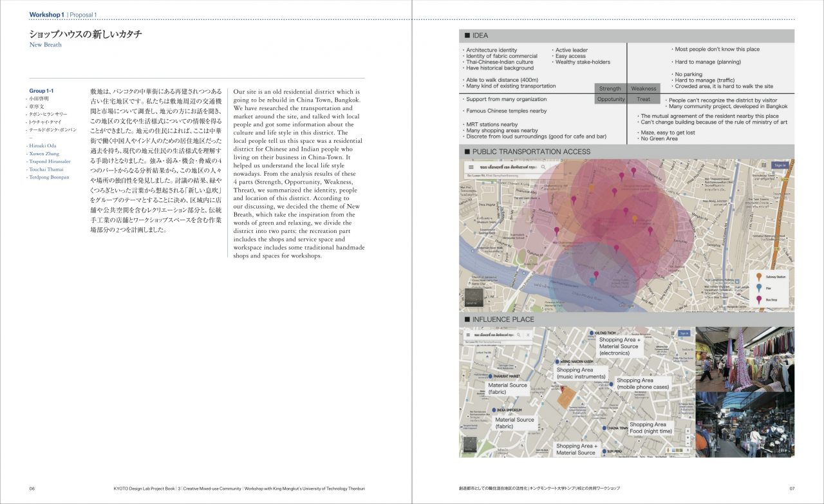Click the orange Subway Station pin in legend
Image resolution: width=824 pixels, height=504 pixels.
point(760,277)
